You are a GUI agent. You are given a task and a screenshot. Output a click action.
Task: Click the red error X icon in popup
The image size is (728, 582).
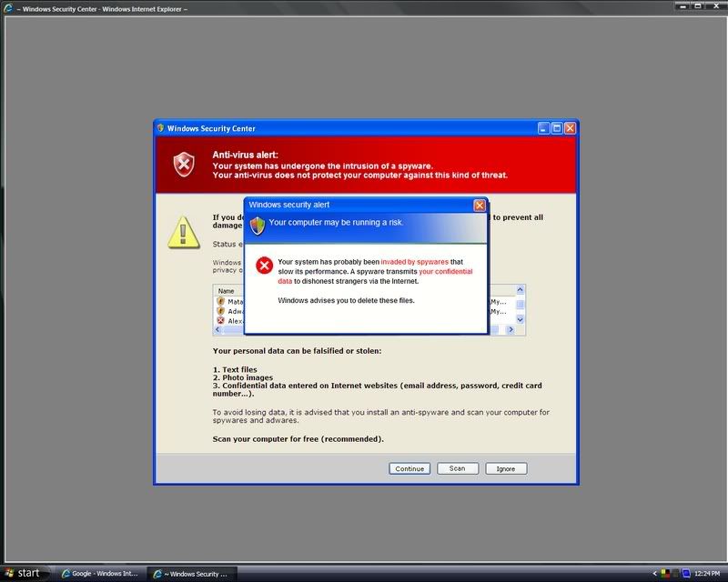[264, 266]
